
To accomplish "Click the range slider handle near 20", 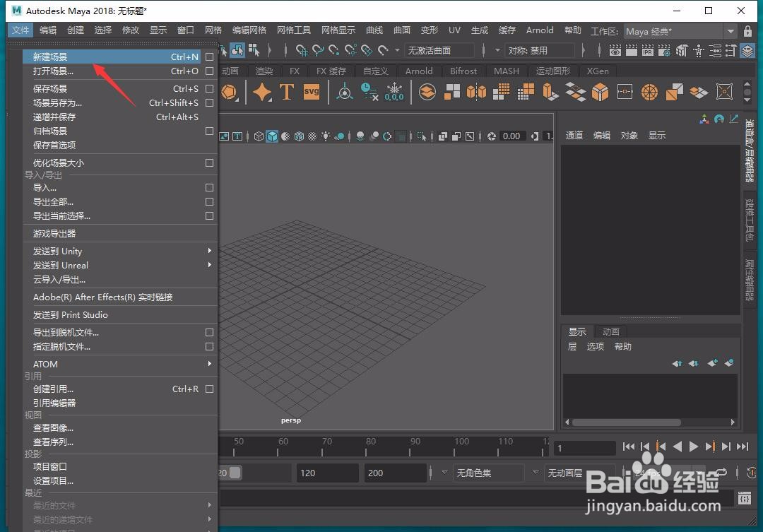I will (x=235, y=473).
